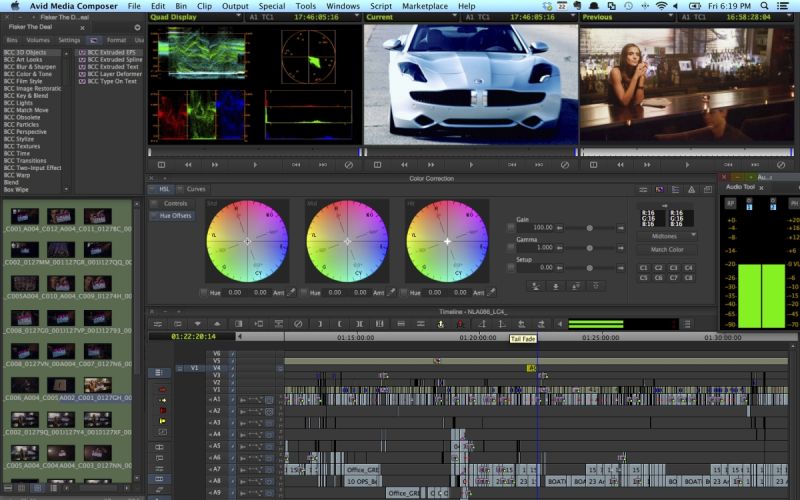Screen dimensions: 800x500
Task: Rewind in the Quad Display monitor
Action: [188, 165]
